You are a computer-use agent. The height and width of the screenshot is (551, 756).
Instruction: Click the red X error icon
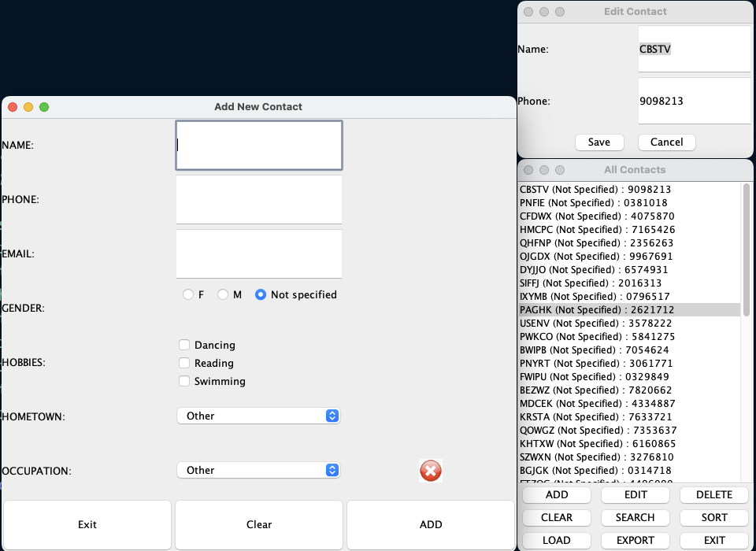click(x=431, y=471)
